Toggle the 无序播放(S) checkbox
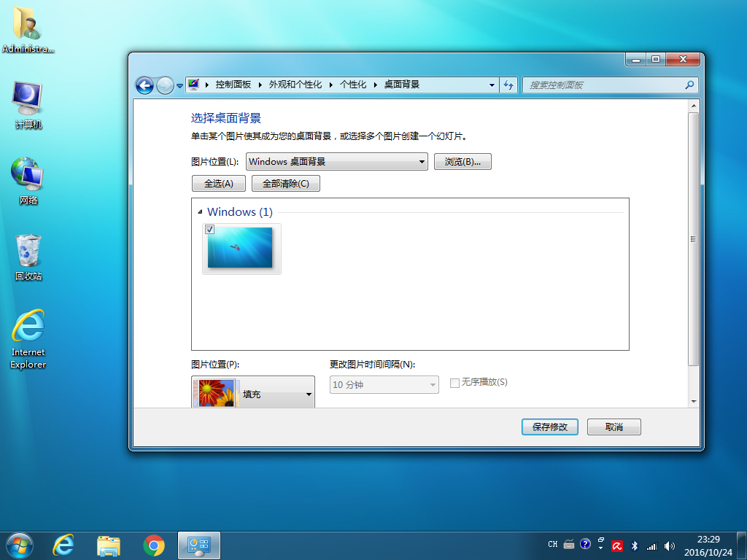The width and height of the screenshot is (747, 560). [455, 383]
